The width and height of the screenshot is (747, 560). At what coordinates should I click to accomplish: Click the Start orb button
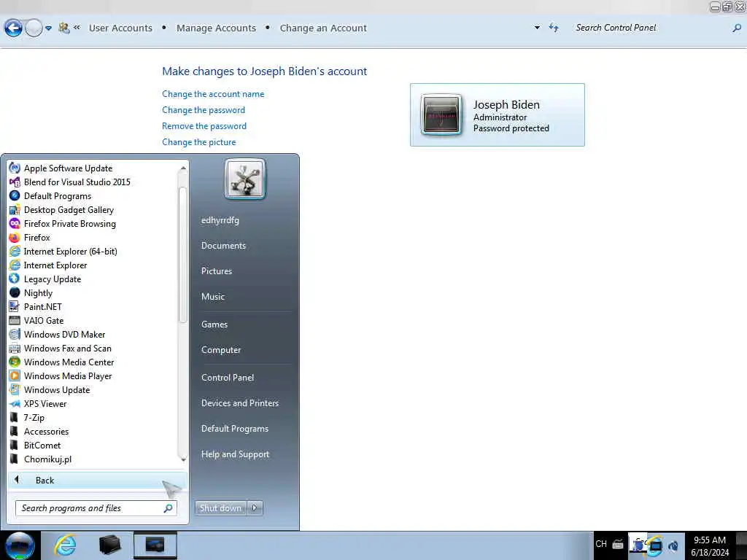click(20, 545)
